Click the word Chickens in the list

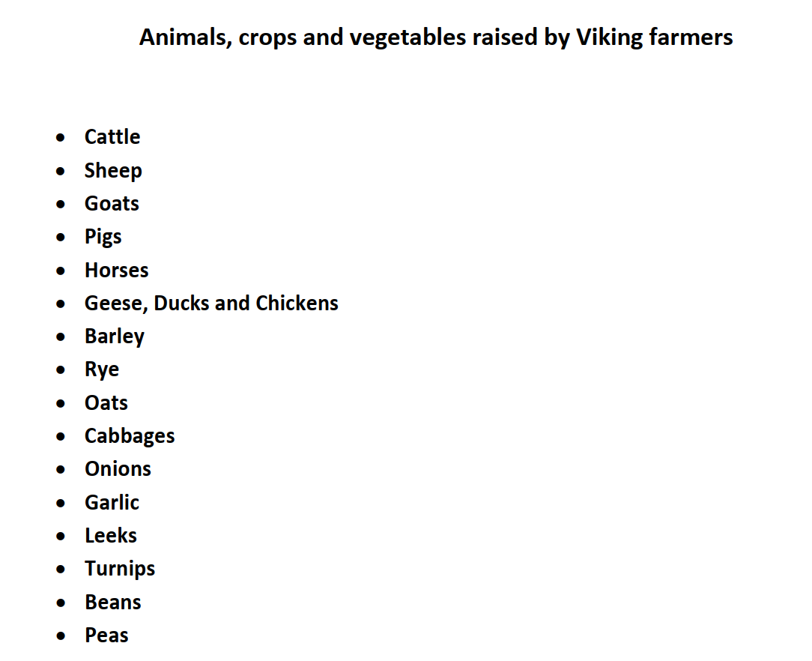tap(297, 304)
